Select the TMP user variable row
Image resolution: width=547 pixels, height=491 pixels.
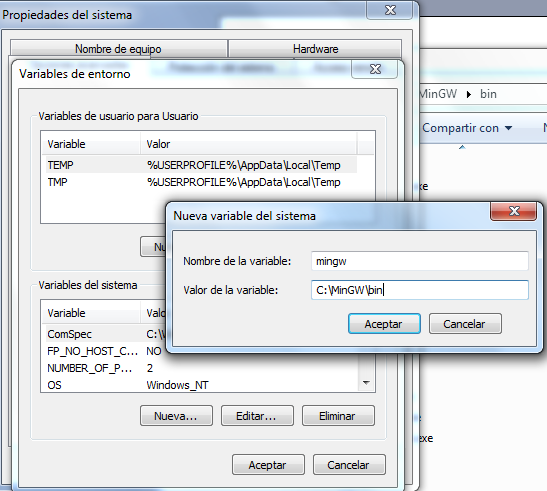click(x=200, y=182)
